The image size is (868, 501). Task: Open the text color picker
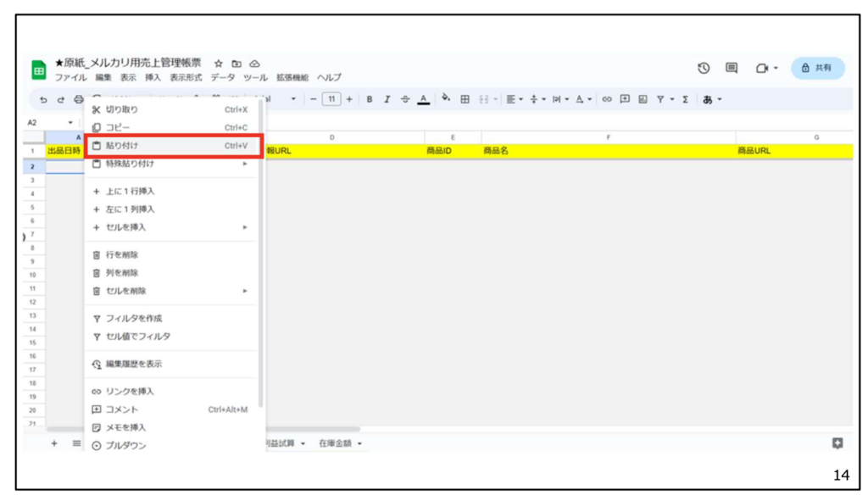pyautogui.click(x=423, y=99)
